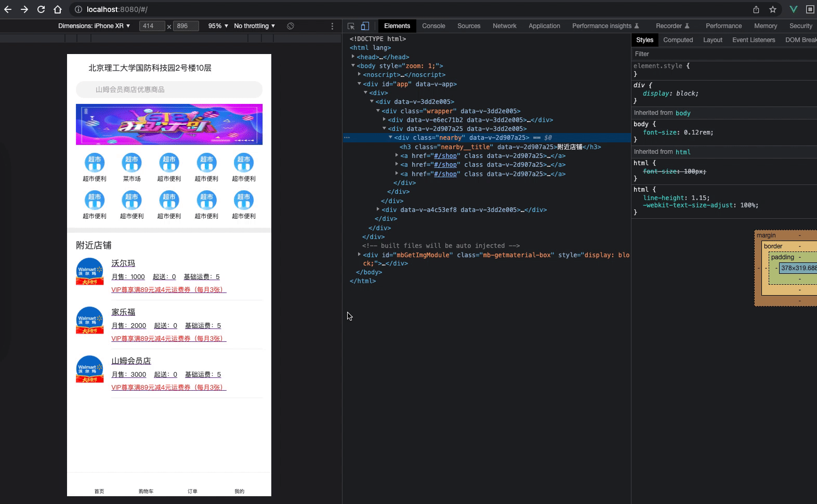Expand the head element node
The height and width of the screenshot is (504, 817).
click(353, 57)
